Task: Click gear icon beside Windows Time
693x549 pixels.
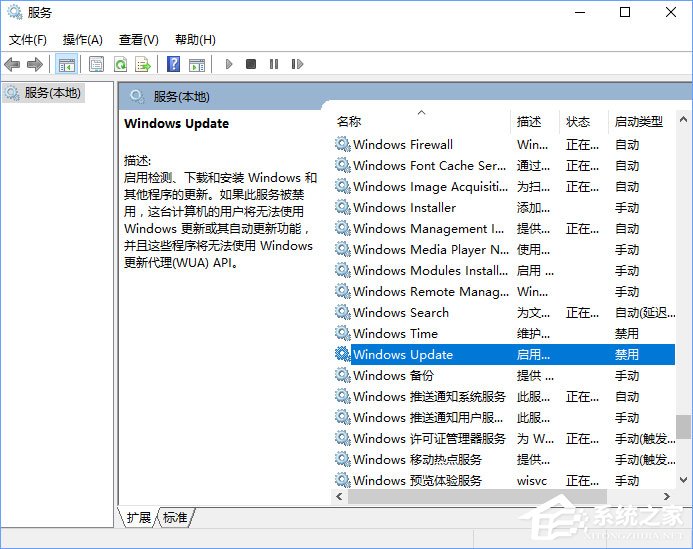Action: (x=342, y=333)
